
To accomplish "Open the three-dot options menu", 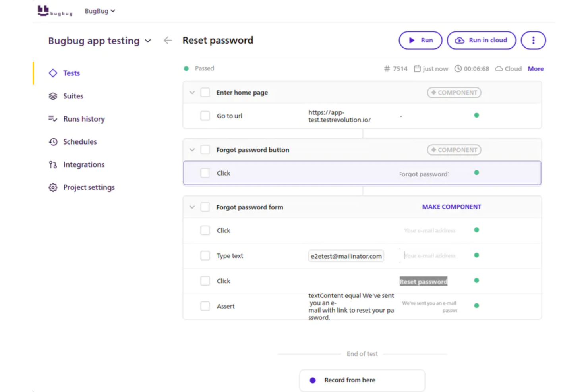I will (533, 40).
